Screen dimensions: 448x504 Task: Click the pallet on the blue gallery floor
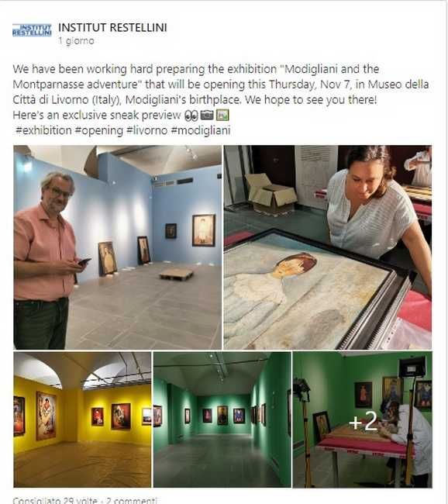point(177,274)
